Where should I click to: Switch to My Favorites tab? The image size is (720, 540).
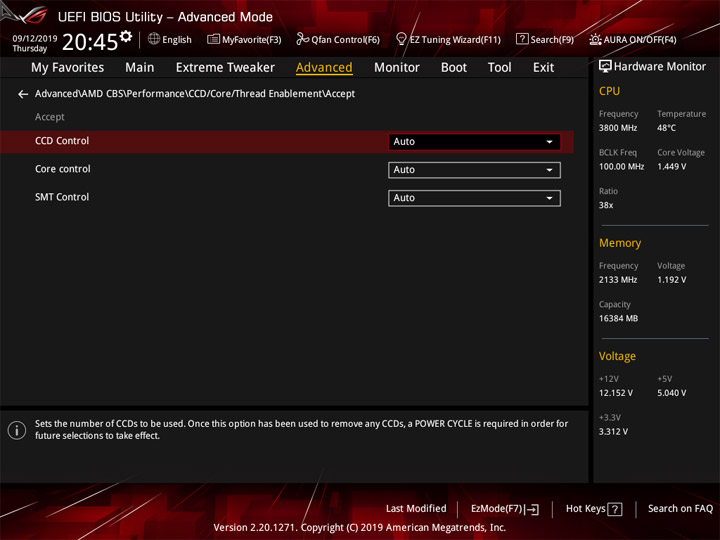pos(68,68)
